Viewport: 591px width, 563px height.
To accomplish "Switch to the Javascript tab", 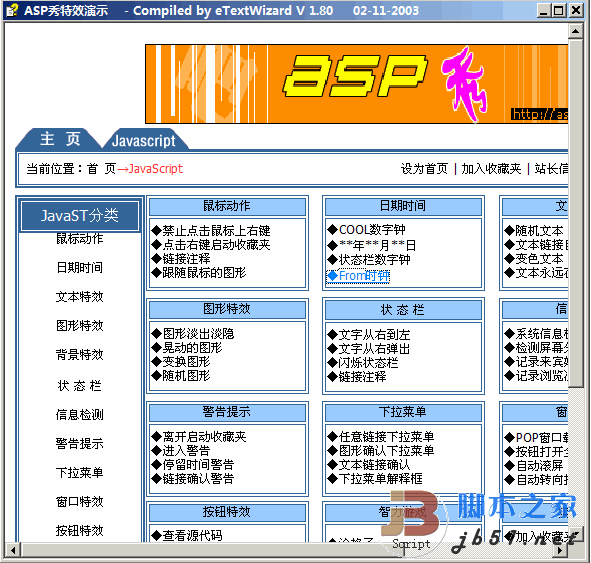I will point(144,141).
